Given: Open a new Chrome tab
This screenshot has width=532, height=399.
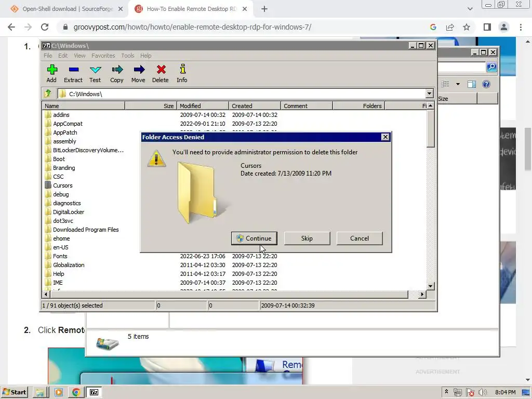Looking at the screenshot, I should pyautogui.click(x=264, y=9).
